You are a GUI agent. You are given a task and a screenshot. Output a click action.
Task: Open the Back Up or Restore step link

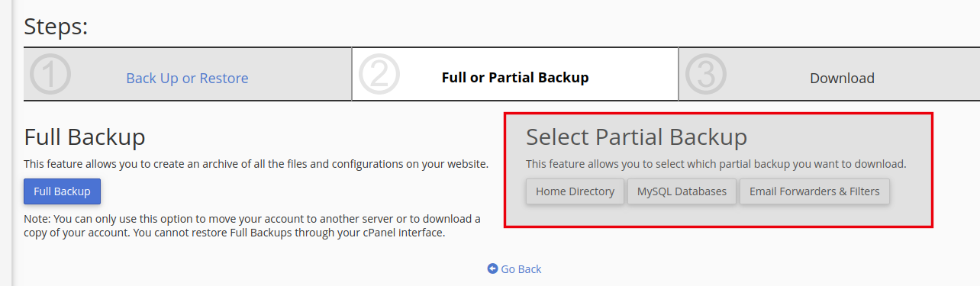click(x=187, y=78)
